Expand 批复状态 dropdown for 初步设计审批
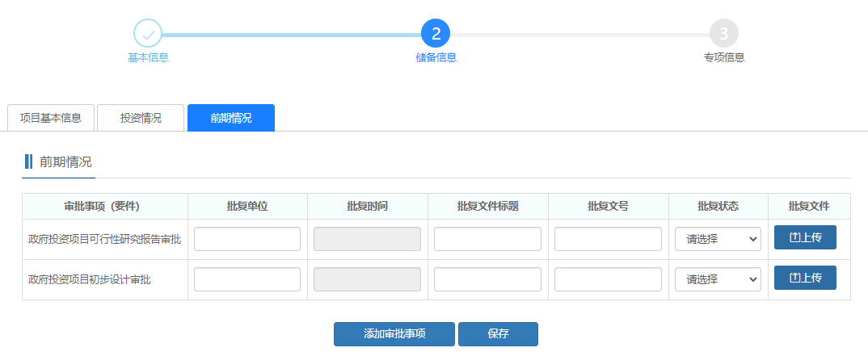 (718, 279)
